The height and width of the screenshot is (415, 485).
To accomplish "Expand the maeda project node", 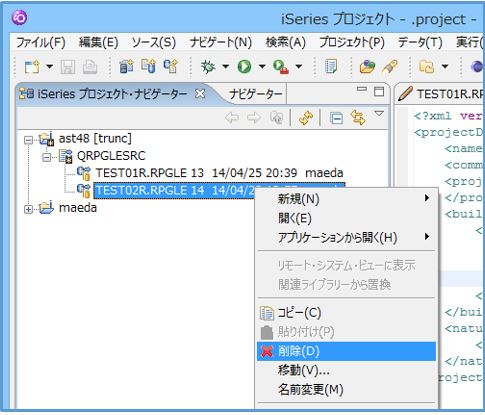I will click(29, 210).
